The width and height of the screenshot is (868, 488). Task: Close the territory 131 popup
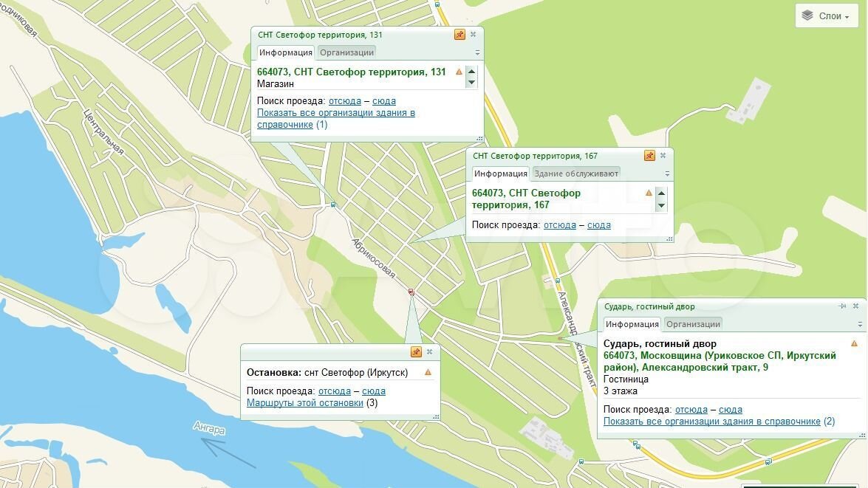pyautogui.click(x=473, y=35)
